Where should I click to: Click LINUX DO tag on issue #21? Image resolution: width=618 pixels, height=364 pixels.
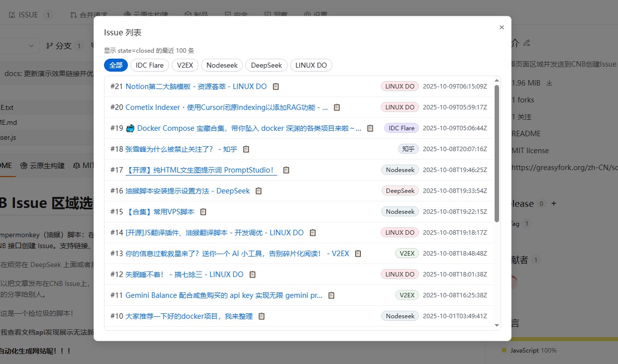pyautogui.click(x=400, y=87)
